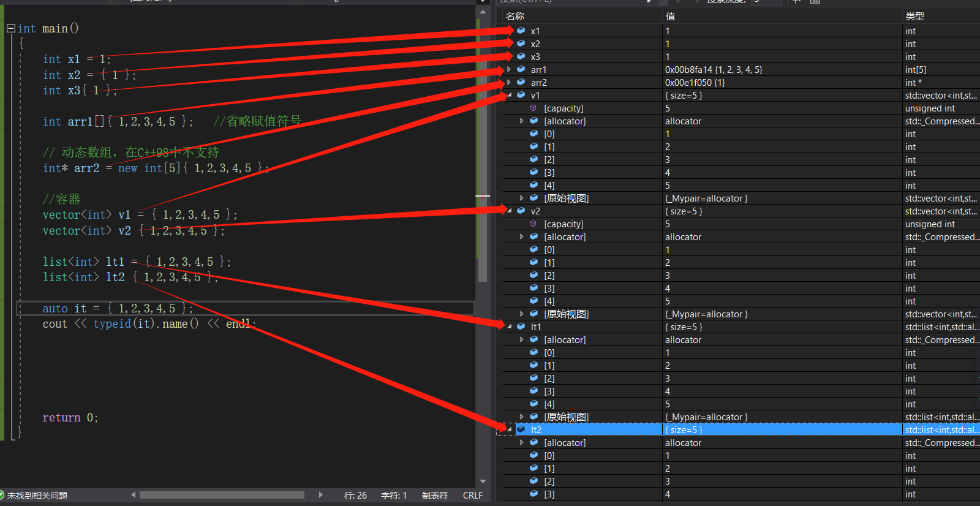This screenshot has width=980, height=506.
Task: Expand the arr1 array node
Action: pos(509,69)
